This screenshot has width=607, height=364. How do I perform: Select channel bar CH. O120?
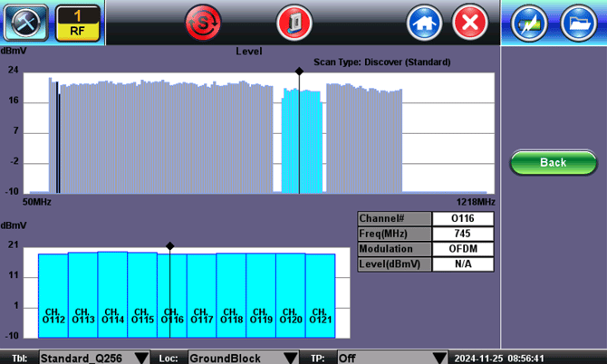point(291,295)
